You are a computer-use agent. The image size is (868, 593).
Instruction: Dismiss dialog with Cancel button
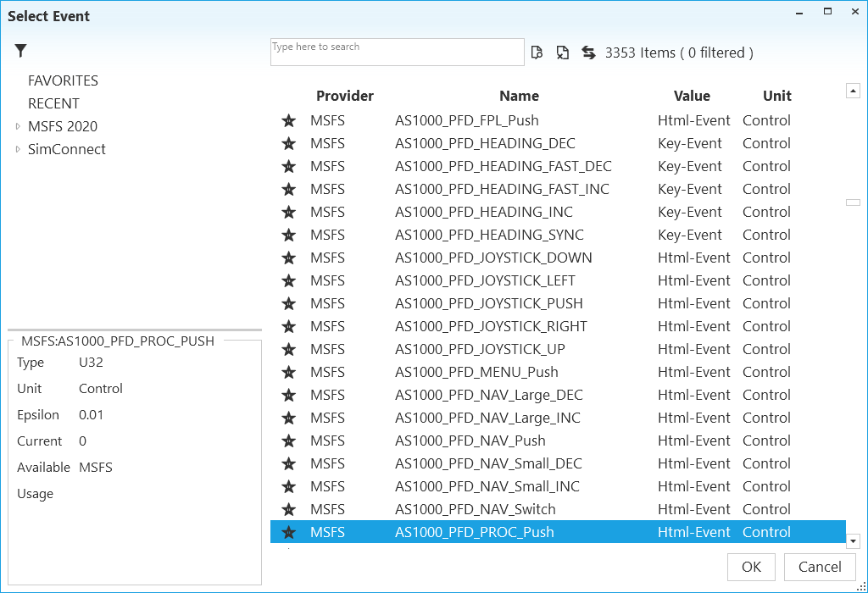click(x=820, y=567)
